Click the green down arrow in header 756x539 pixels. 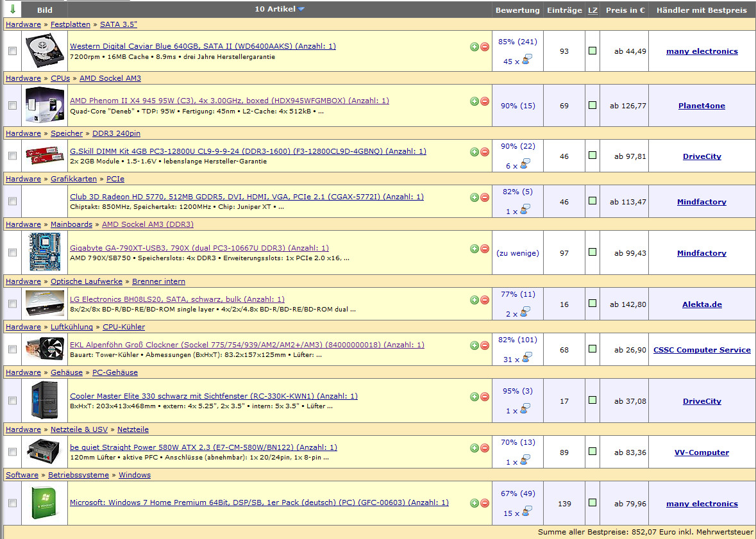(x=13, y=9)
